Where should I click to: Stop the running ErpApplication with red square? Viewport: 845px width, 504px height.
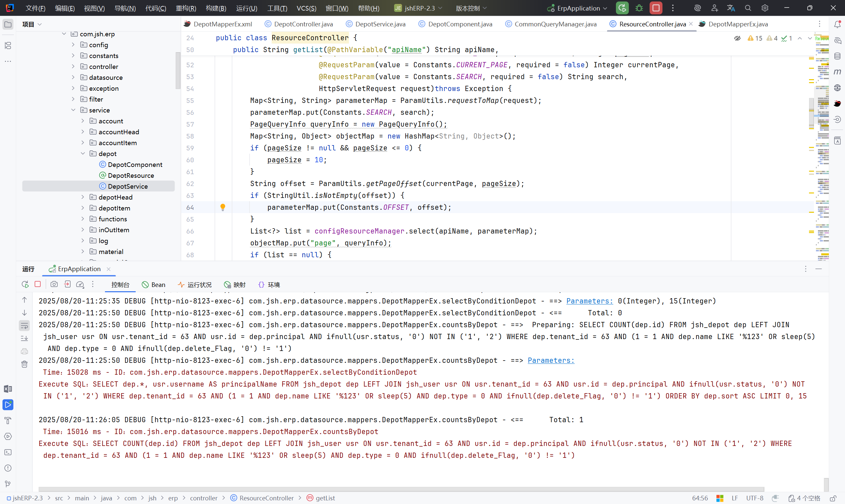point(656,8)
